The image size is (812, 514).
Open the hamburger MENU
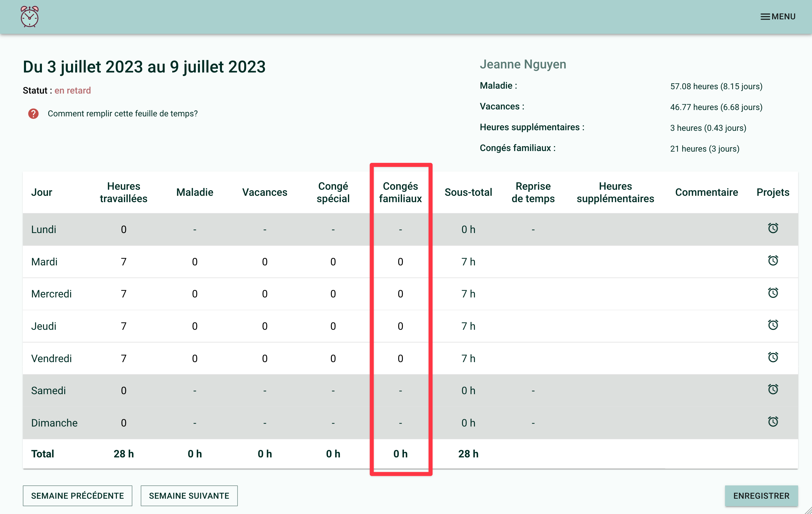click(x=778, y=16)
